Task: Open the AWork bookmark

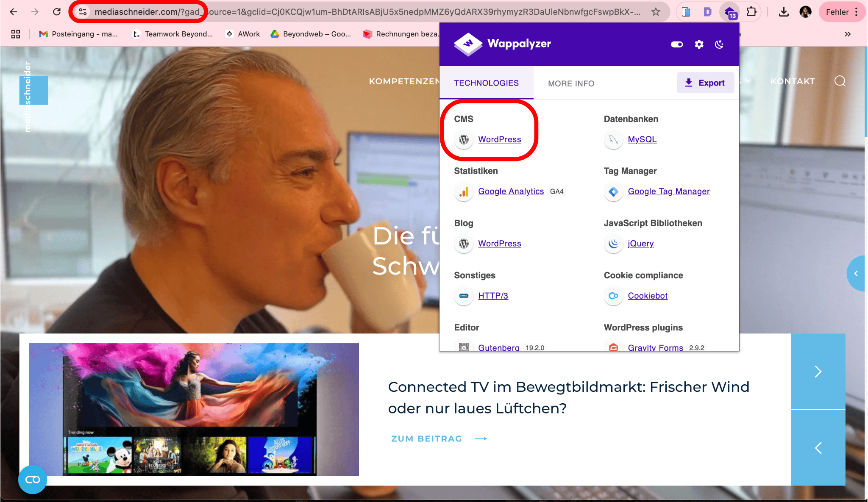Action: point(243,34)
